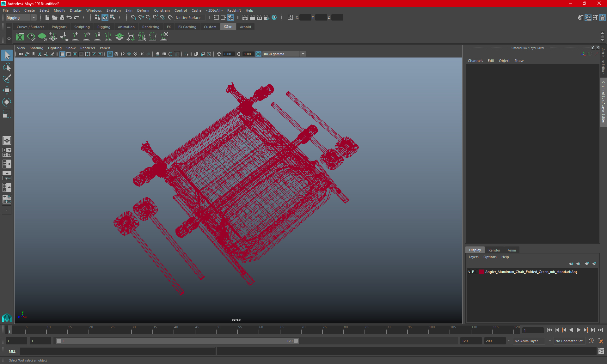Viewport: 607px width, 364px height.
Task: Switch to the Polygons shelf tab
Action: (59, 27)
